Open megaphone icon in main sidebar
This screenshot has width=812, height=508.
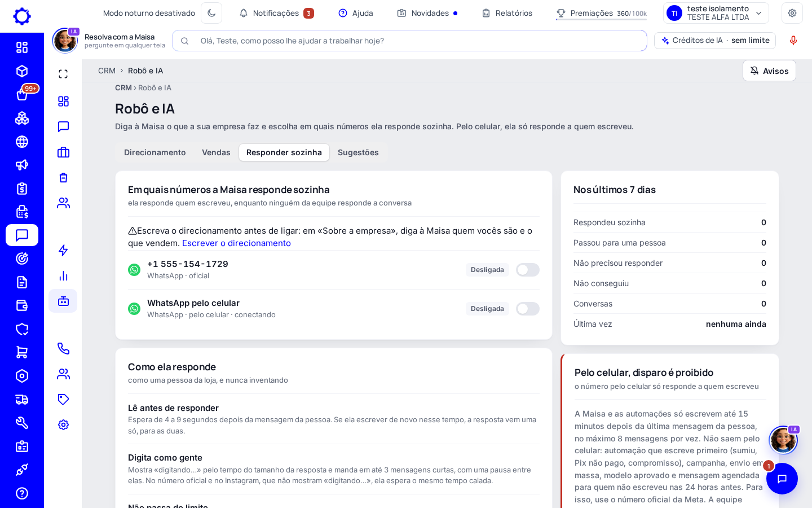[22, 165]
